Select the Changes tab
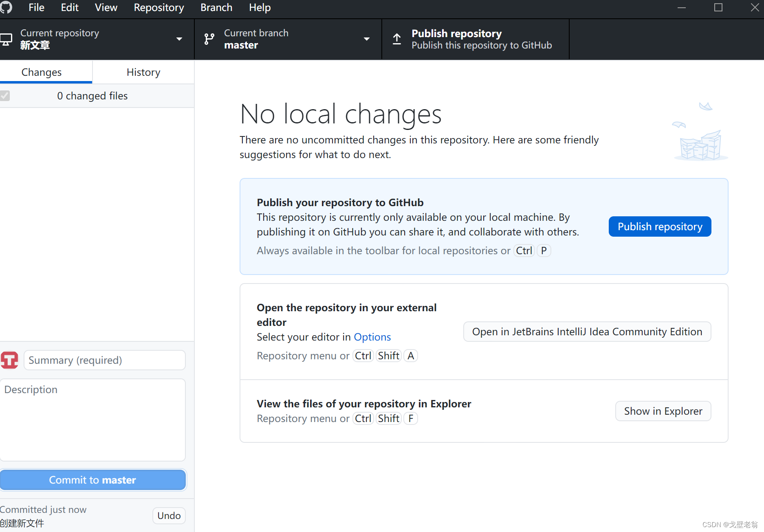The height and width of the screenshot is (532, 764). coord(42,72)
